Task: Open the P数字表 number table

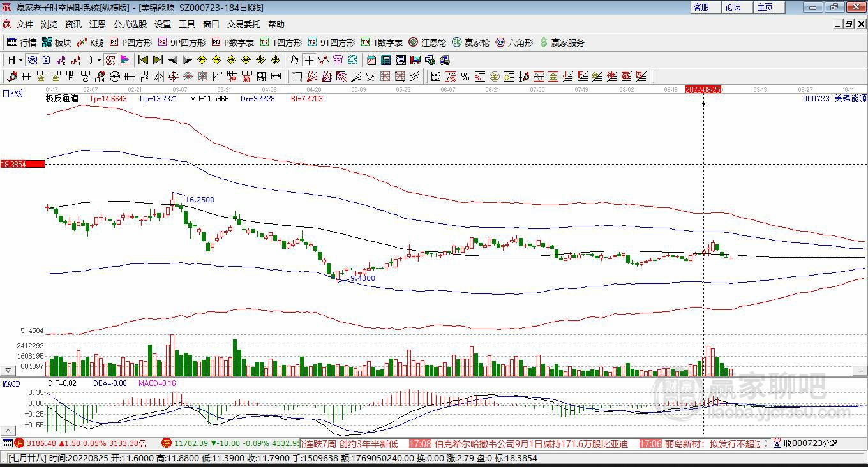Action: tap(233, 43)
